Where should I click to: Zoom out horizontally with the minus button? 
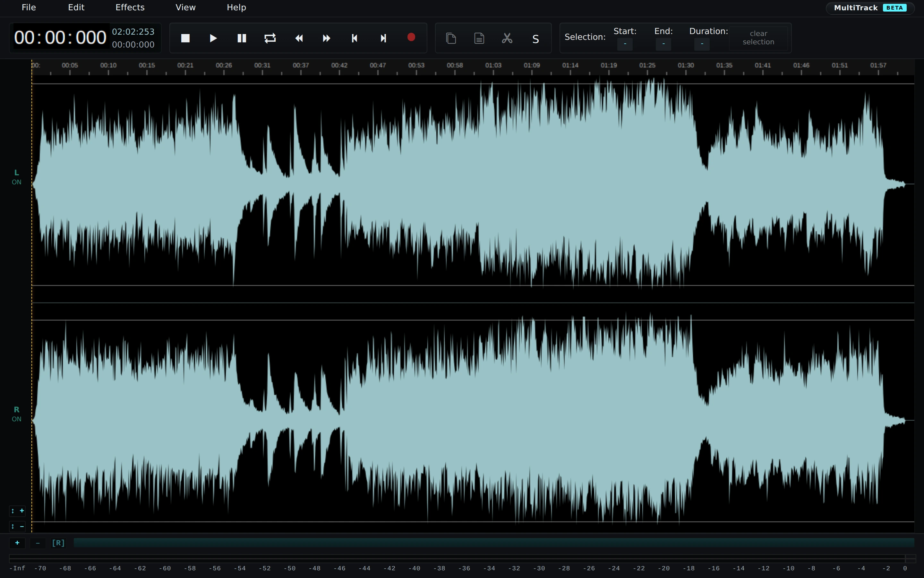[38, 543]
